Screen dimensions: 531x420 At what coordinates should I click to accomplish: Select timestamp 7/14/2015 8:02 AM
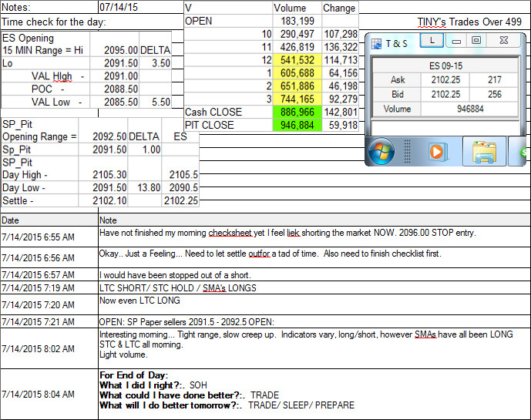[49, 348]
